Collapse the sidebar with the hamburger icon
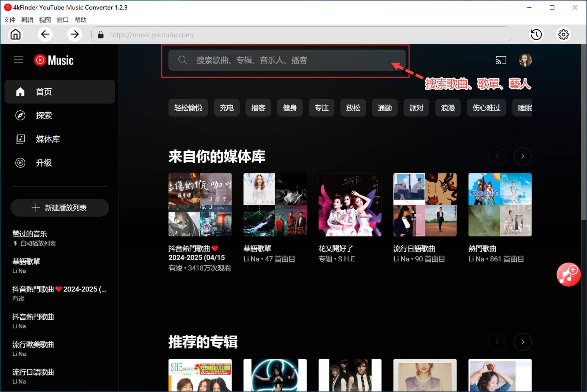587x392 pixels. [18, 60]
